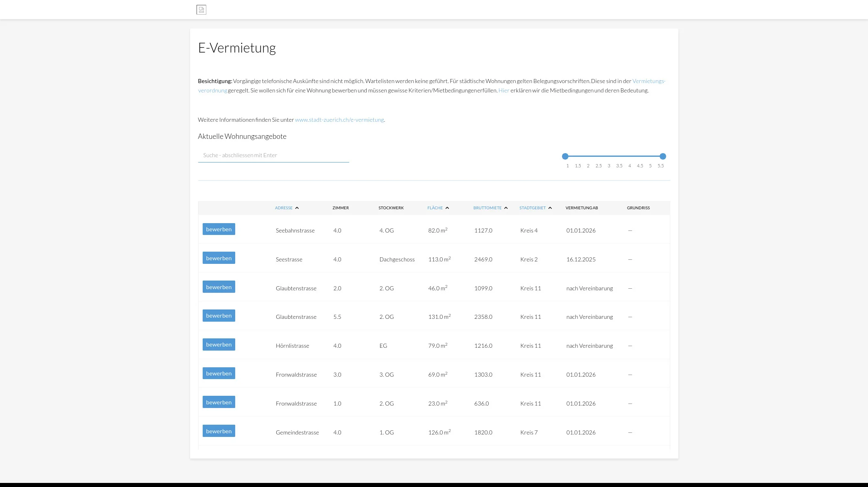
Task: Open the Vermietungsverordnung link
Action: tap(648, 81)
